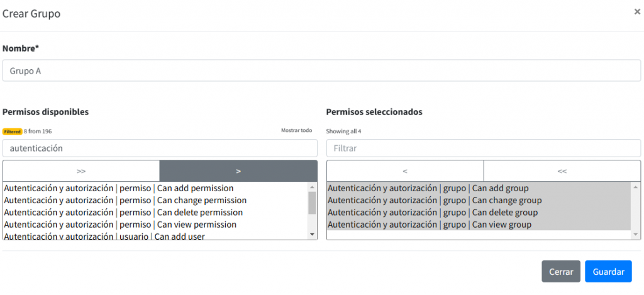This screenshot has height=295, width=644.
Task: Select 'Can view permission' option
Action: 120,225
